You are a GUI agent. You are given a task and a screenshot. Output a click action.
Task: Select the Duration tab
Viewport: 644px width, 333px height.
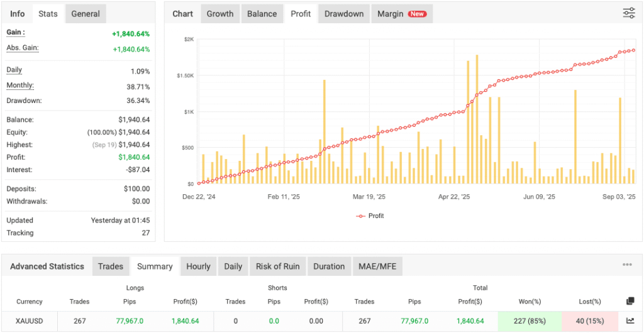[329, 266]
